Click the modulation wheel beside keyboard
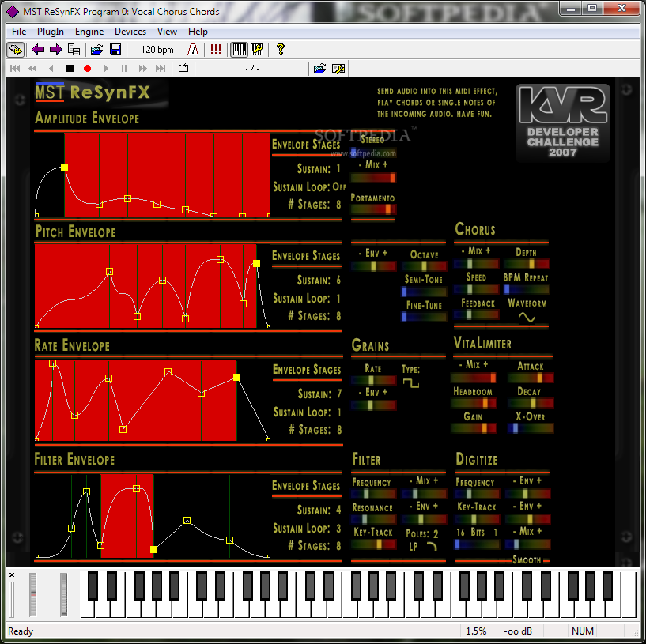 (x=63, y=594)
